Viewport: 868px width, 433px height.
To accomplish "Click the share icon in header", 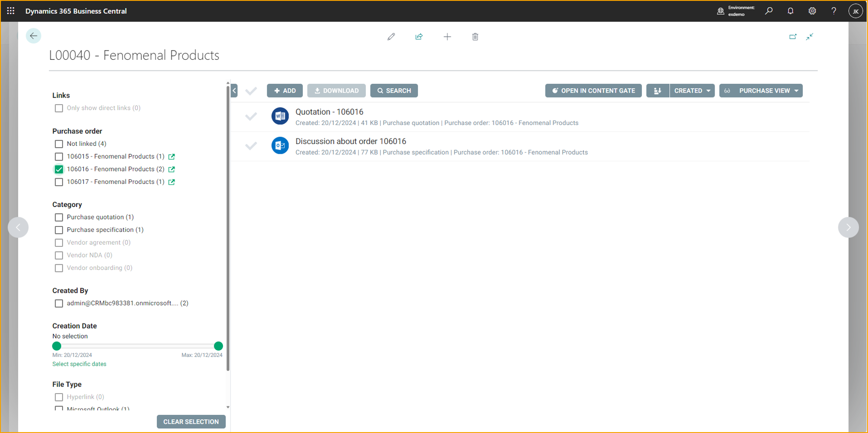I will point(419,37).
